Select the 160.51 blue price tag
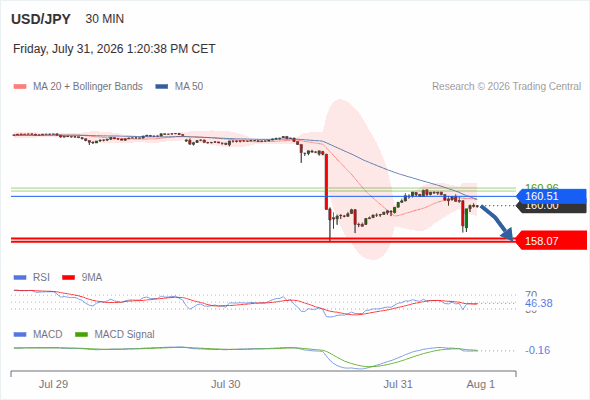590x400 pixels. 551,196
